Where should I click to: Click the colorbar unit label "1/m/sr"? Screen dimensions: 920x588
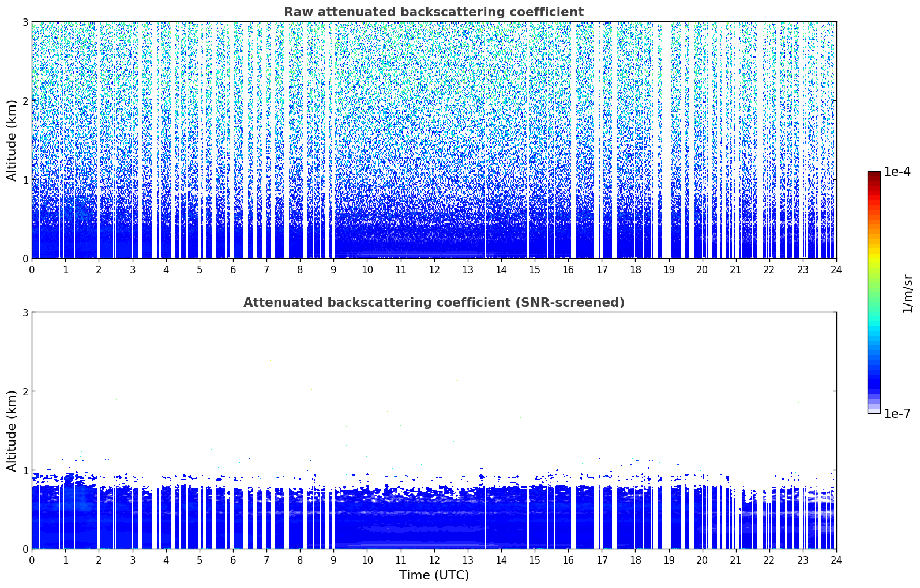pyautogui.click(x=907, y=293)
